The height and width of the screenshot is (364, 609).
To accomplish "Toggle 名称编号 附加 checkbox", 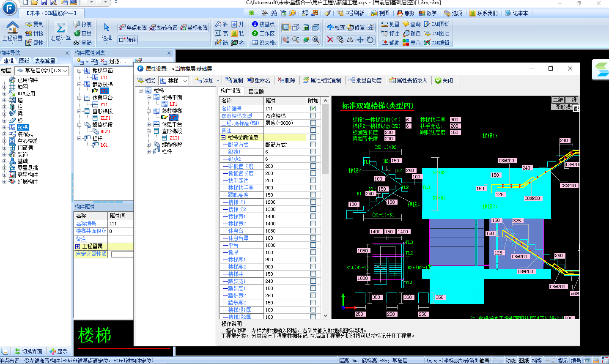I will click(313, 108).
